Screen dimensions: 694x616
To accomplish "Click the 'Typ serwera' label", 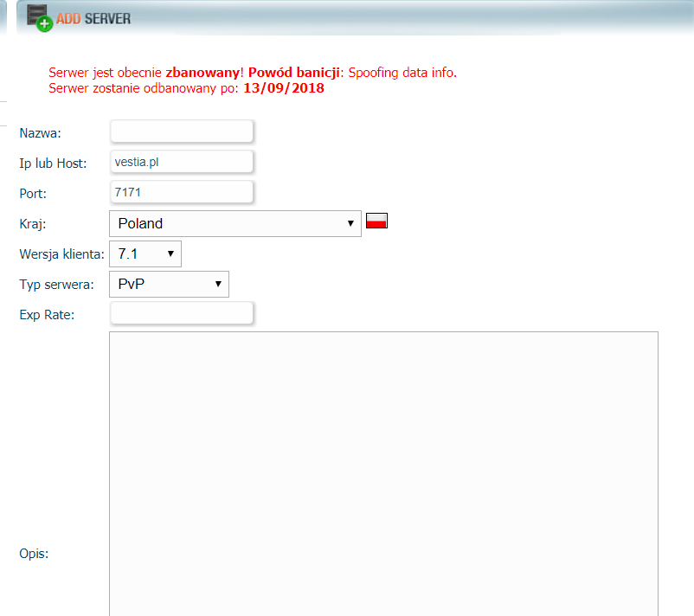I will (x=56, y=285).
